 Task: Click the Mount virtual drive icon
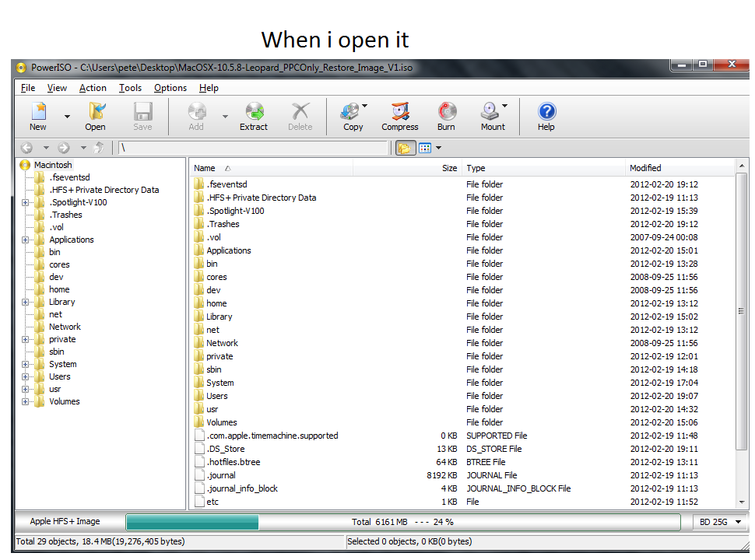[x=490, y=112]
